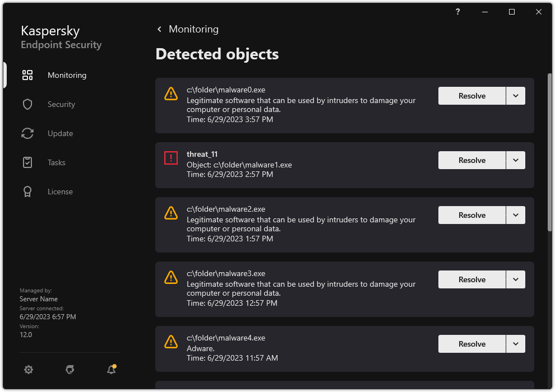
Task: Resolve the malware0.exe detection
Action: [471, 96]
